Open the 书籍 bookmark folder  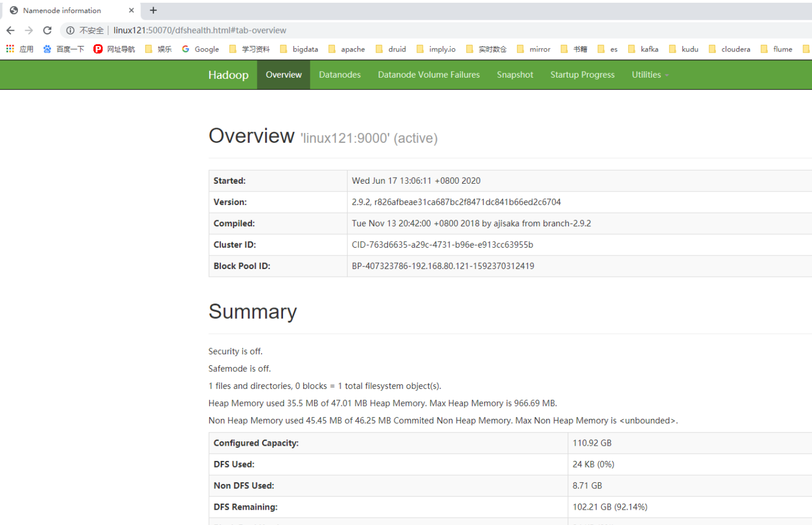pyautogui.click(x=574, y=49)
